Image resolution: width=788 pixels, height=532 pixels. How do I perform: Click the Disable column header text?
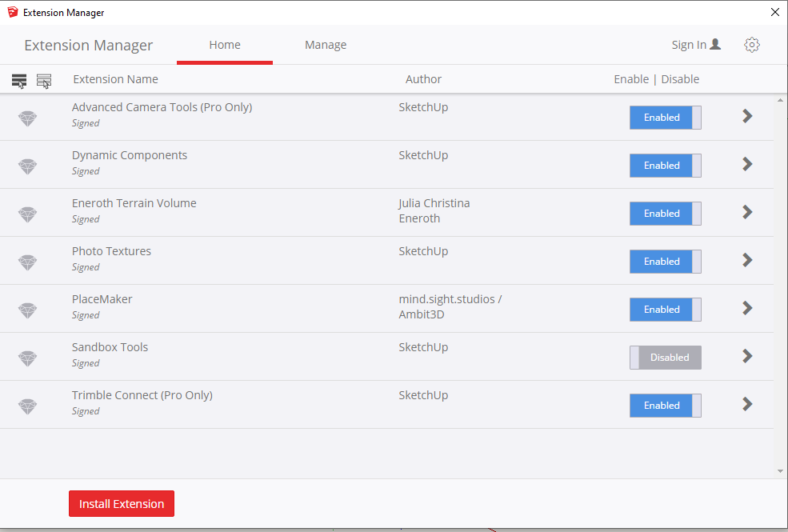(x=680, y=79)
